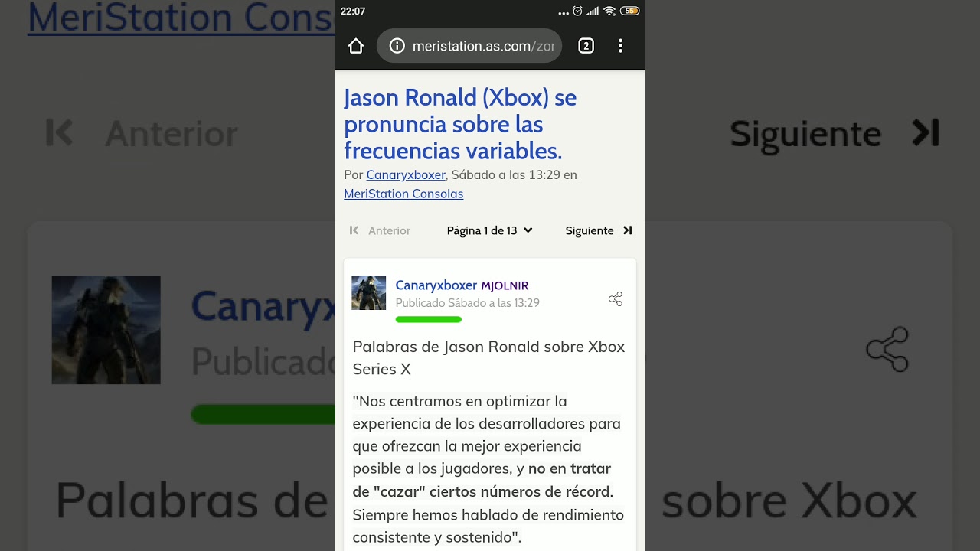Click background Anterior text on the left
This screenshot has height=551, width=980.
[171, 134]
